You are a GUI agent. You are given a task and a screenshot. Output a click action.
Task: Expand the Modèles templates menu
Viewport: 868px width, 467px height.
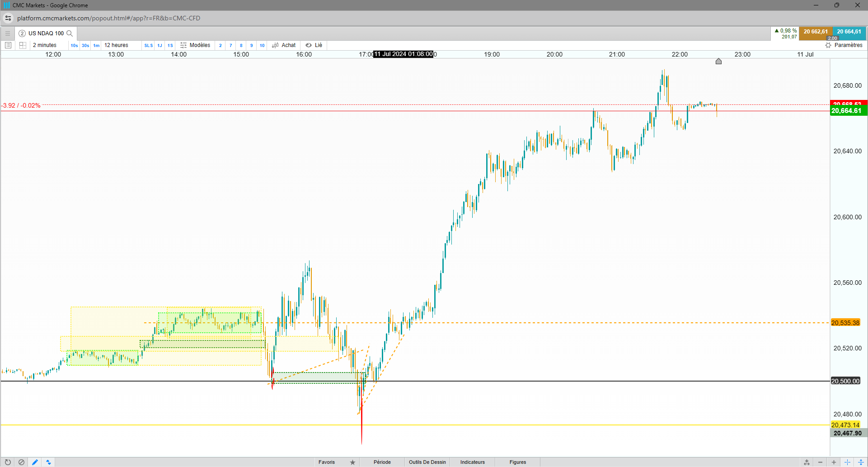pos(195,45)
